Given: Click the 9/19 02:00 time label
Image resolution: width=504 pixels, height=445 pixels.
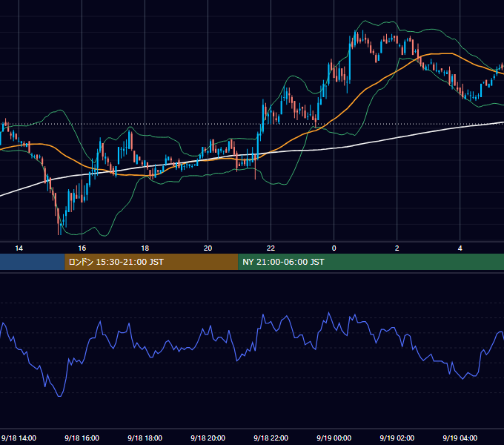Looking at the screenshot, I should (397, 438).
